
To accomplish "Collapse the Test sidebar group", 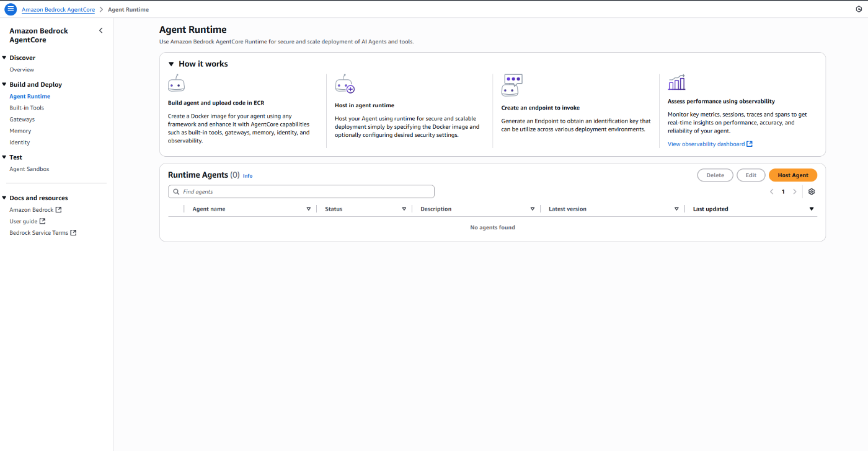I will [x=4, y=157].
